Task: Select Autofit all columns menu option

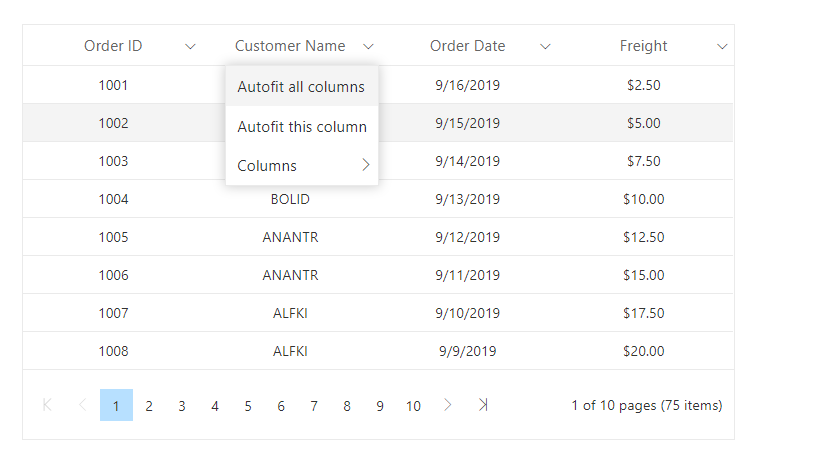Action: (301, 87)
